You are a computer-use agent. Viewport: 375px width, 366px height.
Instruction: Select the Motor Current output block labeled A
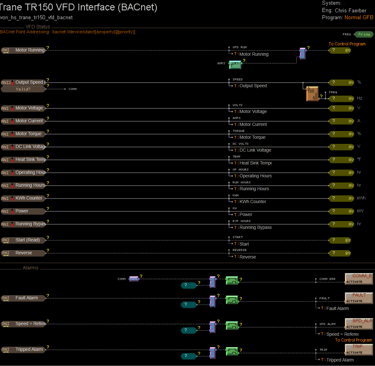tap(341, 121)
